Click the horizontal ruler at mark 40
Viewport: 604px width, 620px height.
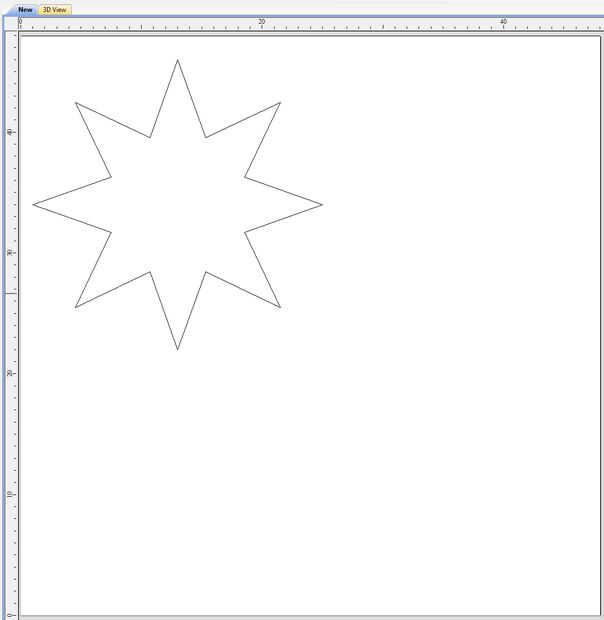click(503, 22)
